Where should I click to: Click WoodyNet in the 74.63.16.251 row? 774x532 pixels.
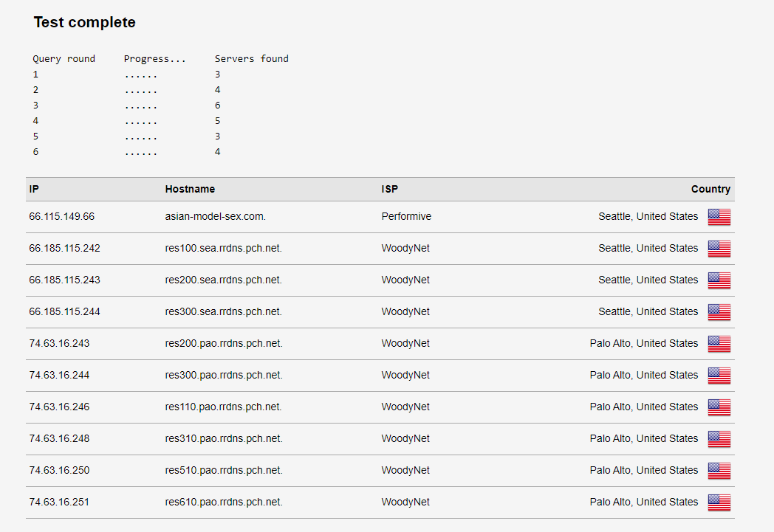click(x=405, y=502)
